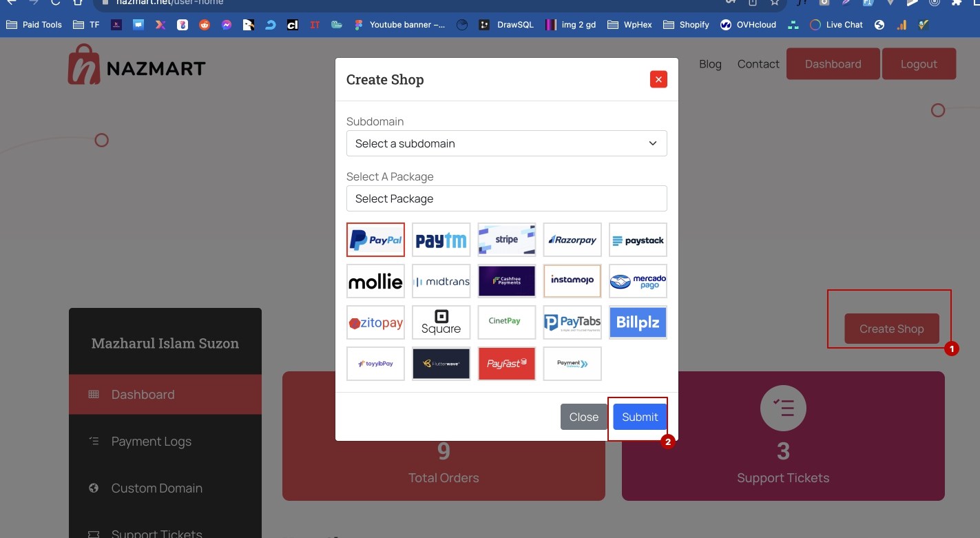This screenshot has width=980, height=538.
Task: Choose CinetPay payment option
Action: pyautogui.click(x=506, y=322)
